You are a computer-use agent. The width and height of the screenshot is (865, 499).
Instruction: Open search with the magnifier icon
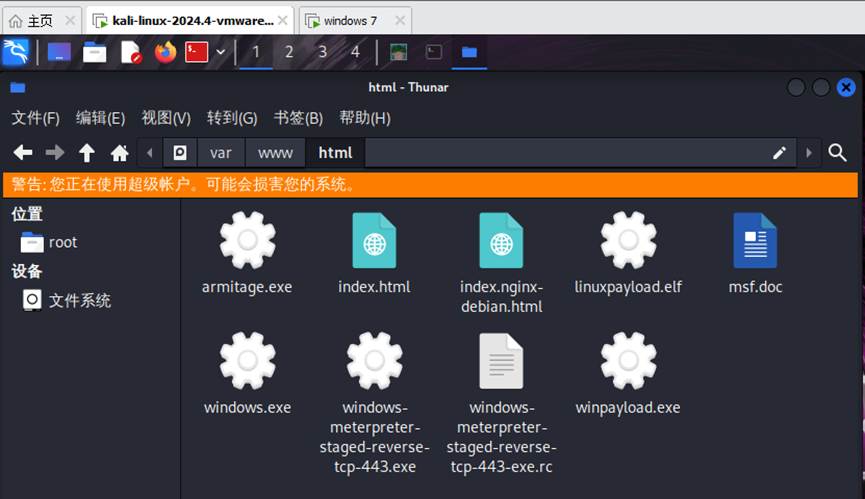pos(837,153)
